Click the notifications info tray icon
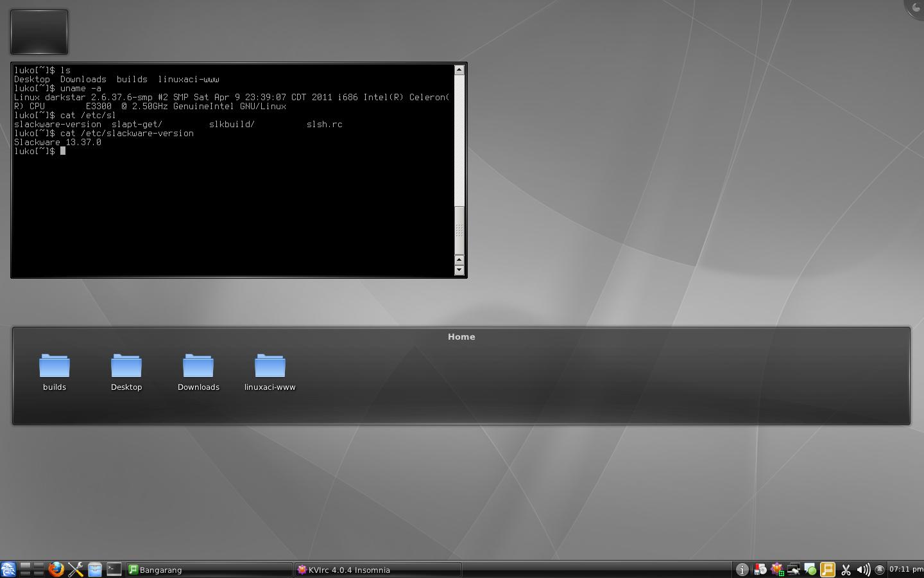Image resolution: width=924 pixels, height=578 pixels. point(742,570)
